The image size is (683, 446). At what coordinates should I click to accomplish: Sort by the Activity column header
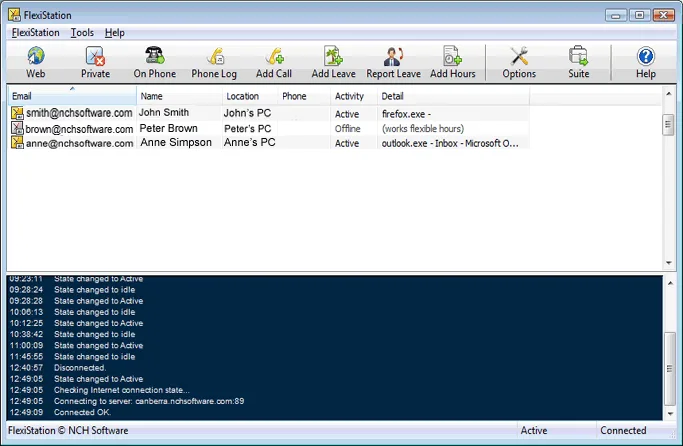354,96
